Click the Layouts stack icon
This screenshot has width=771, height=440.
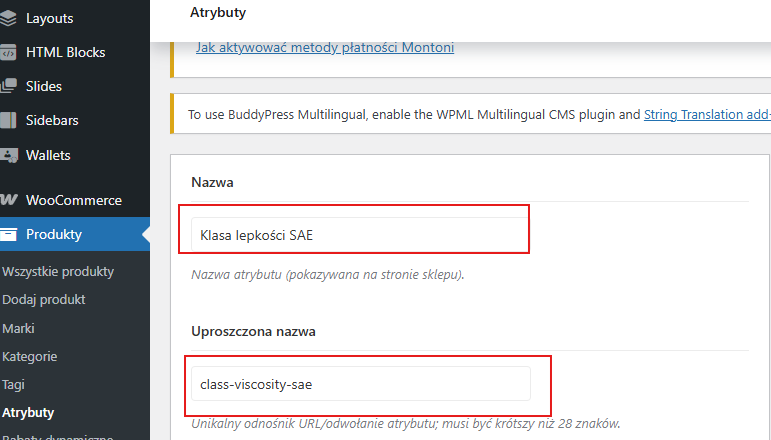8,18
